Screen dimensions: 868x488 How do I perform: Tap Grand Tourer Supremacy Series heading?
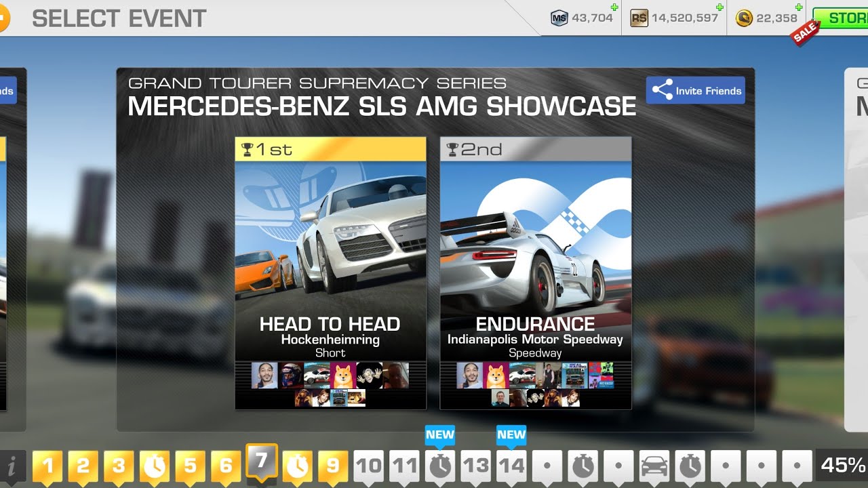(317, 83)
